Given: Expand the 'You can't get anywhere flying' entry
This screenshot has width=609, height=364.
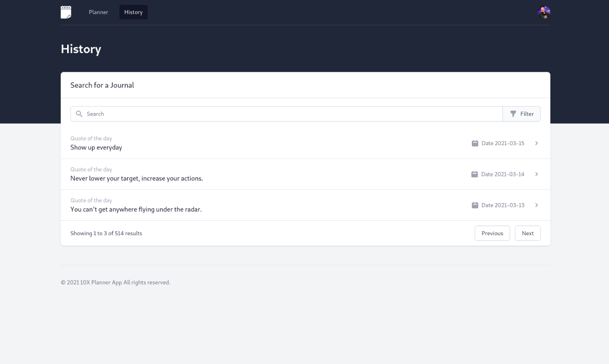Looking at the screenshot, I should pos(537,205).
